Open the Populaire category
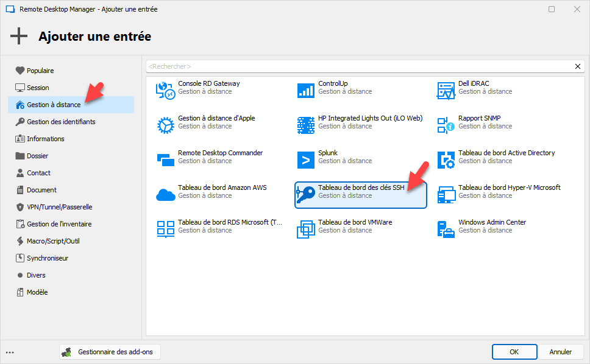 [40, 71]
